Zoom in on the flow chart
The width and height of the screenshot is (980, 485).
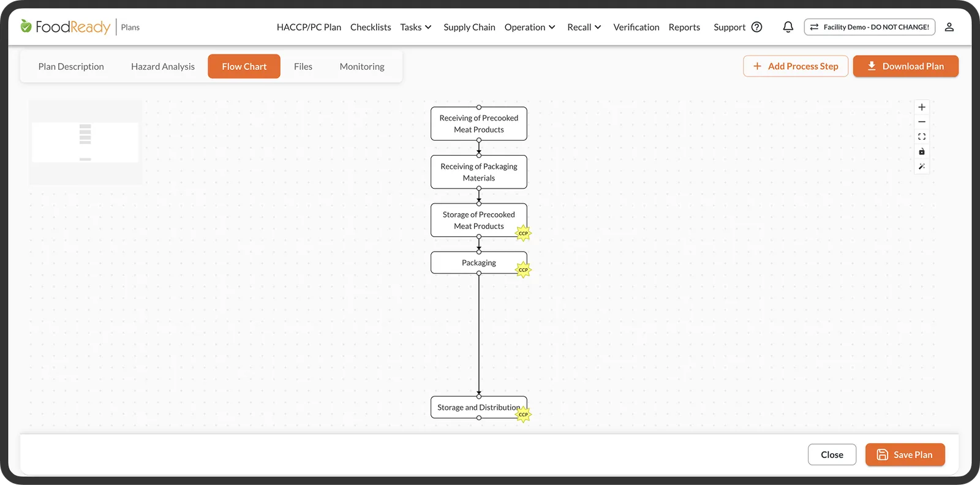click(x=922, y=107)
